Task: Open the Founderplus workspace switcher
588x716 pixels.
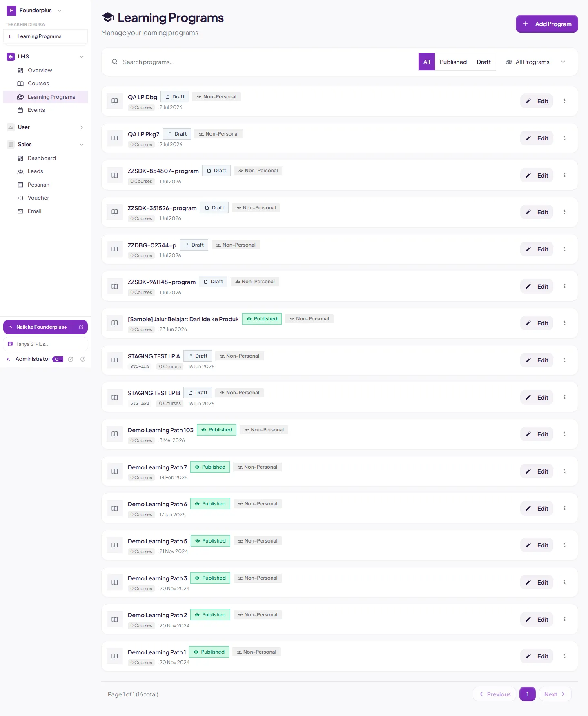Action: tap(34, 11)
